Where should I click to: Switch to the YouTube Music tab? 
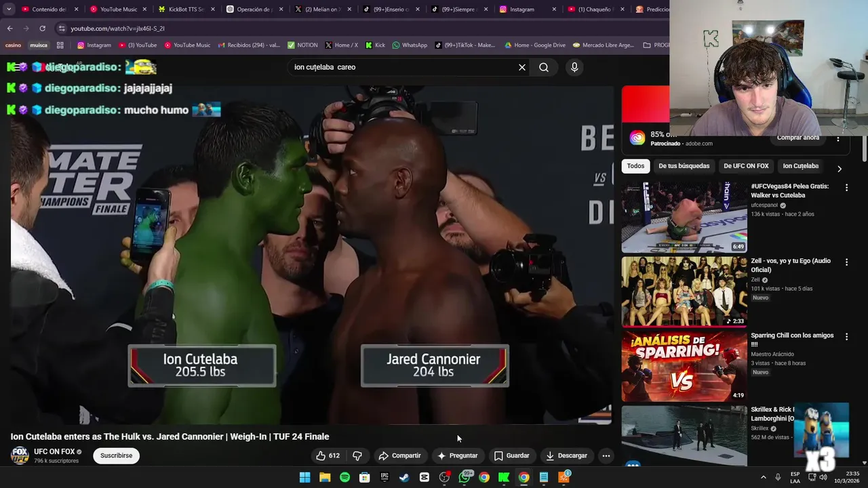point(113,9)
